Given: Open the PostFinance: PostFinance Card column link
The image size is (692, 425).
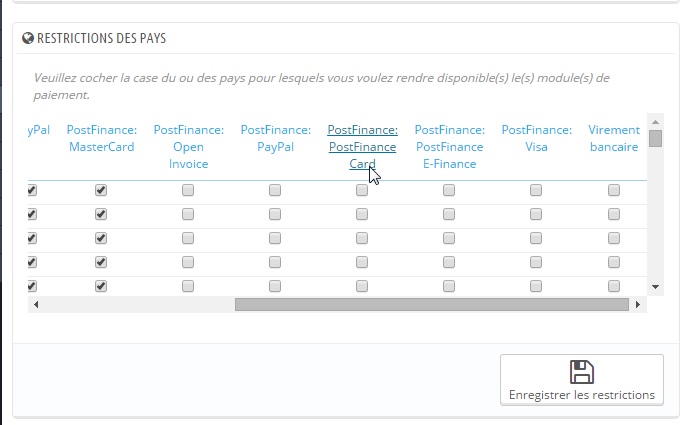Looking at the screenshot, I should coord(362,147).
